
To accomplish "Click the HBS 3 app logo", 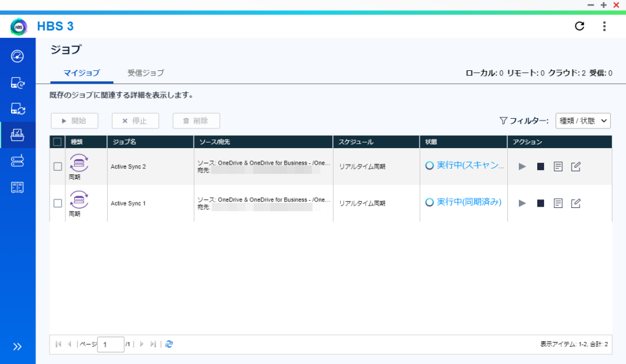I will 19,27.
